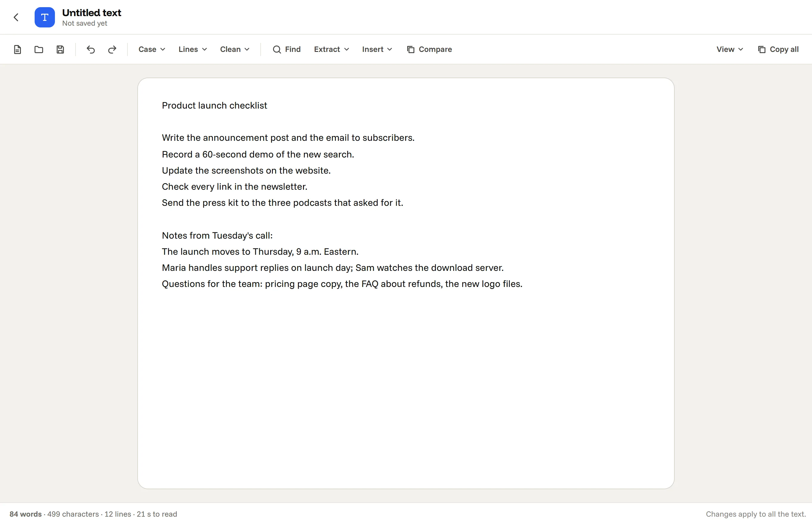
Task: Expand the Extract dropdown
Action: [x=331, y=50]
